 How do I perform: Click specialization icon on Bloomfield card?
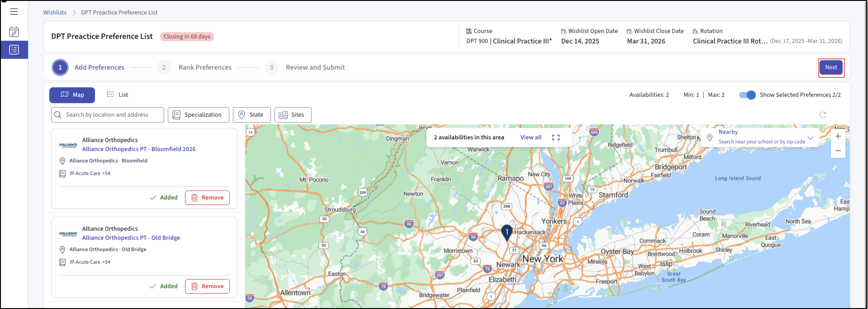[62, 174]
